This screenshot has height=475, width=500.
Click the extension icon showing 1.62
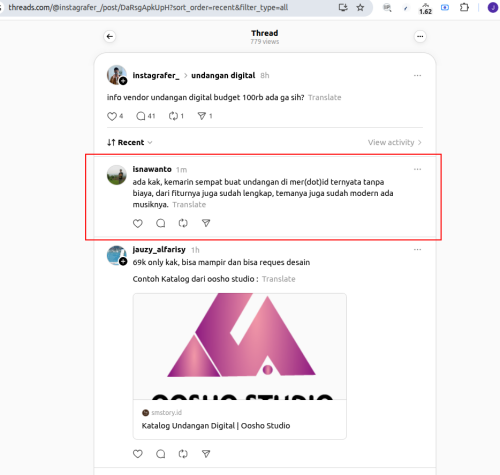(425, 8)
